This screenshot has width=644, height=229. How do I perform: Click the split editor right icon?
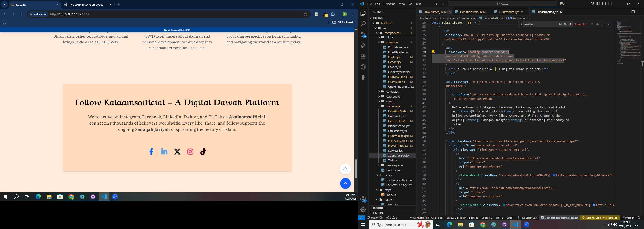(x=633, y=12)
